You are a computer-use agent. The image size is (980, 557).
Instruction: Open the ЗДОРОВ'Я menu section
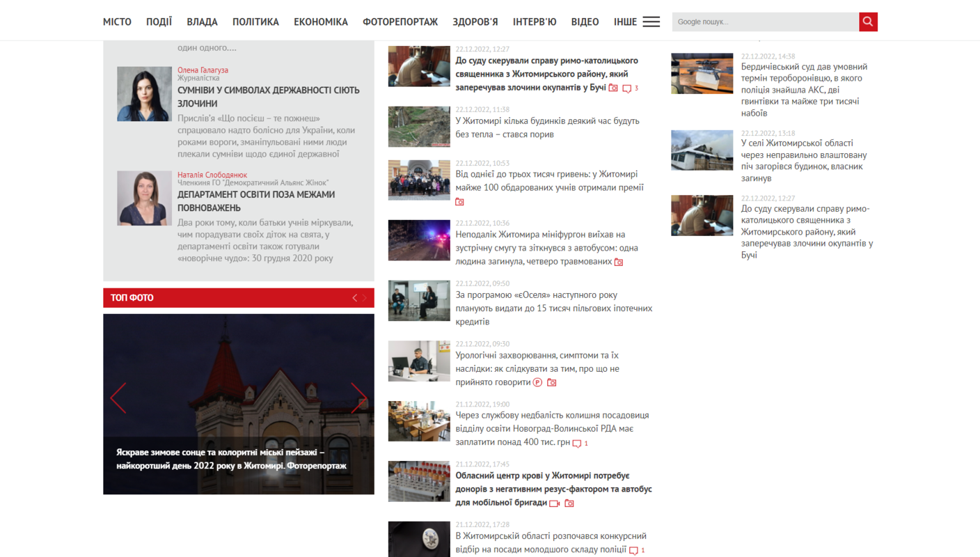pos(475,22)
